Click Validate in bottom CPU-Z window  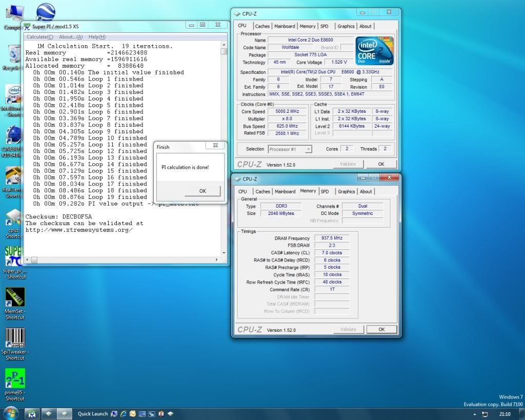(x=348, y=329)
